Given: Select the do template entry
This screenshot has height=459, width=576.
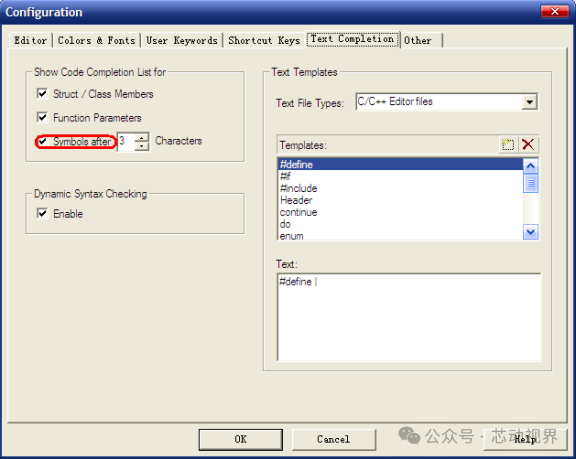Looking at the screenshot, I should click(x=400, y=224).
